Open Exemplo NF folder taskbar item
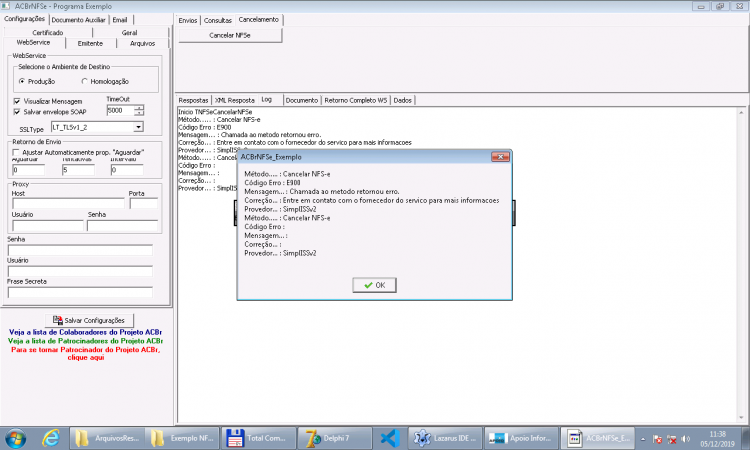 182,438
